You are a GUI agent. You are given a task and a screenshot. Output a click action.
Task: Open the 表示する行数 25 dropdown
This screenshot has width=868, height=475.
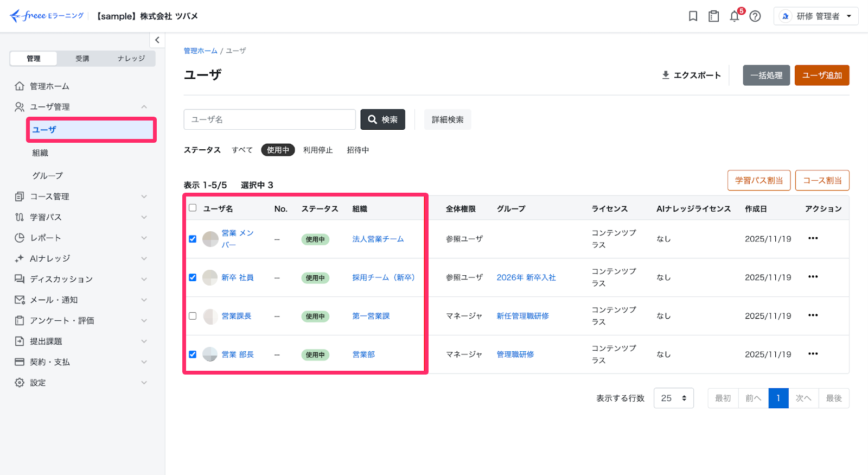pyautogui.click(x=674, y=398)
